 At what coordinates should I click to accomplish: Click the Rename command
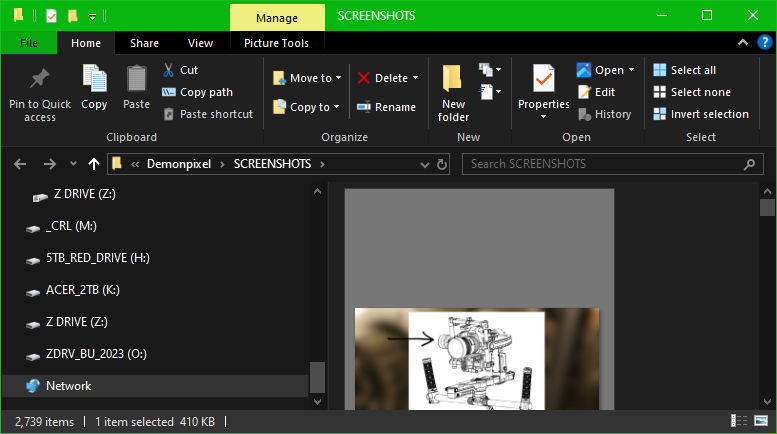point(386,107)
